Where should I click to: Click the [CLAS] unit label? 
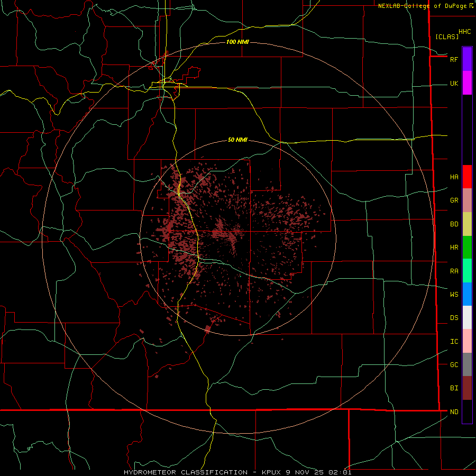(447, 36)
